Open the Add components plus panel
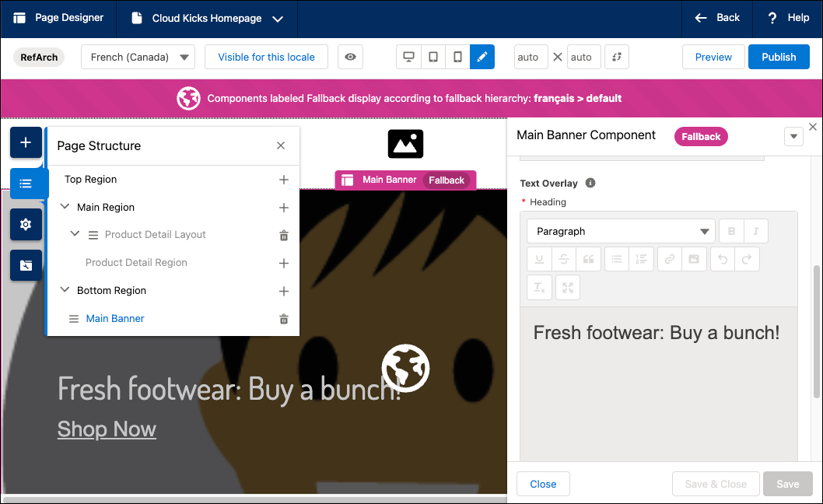Screen dimensions: 823x504 [26, 142]
